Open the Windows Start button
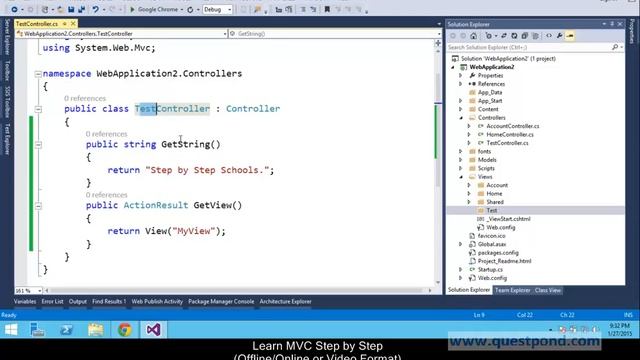This screenshot has height=360, width=640. [x=11, y=329]
